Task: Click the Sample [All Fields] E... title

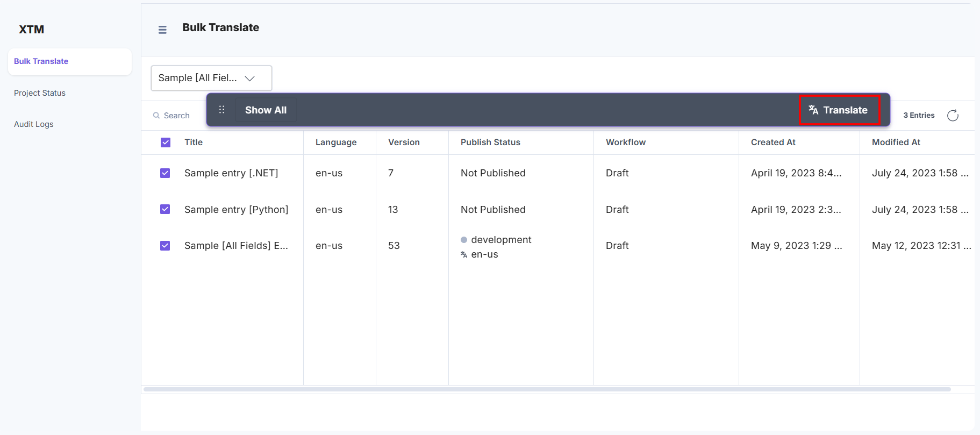Action: [x=236, y=246]
